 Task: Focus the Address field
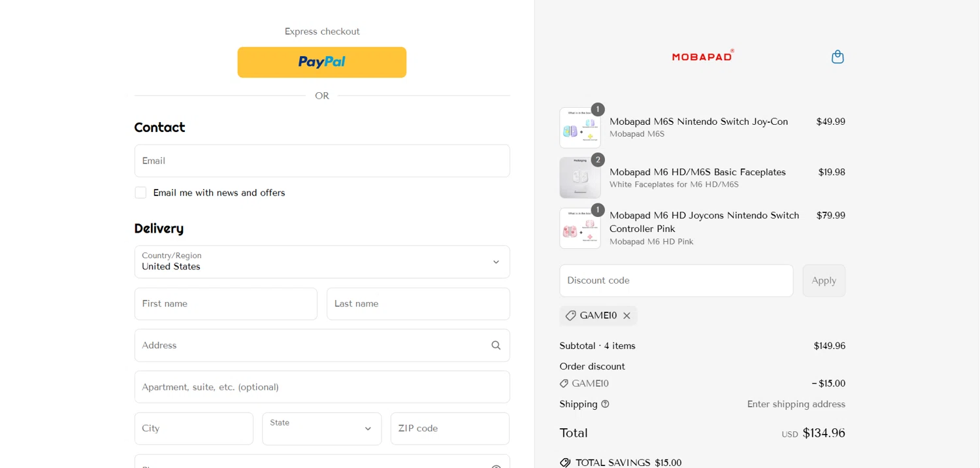322,345
